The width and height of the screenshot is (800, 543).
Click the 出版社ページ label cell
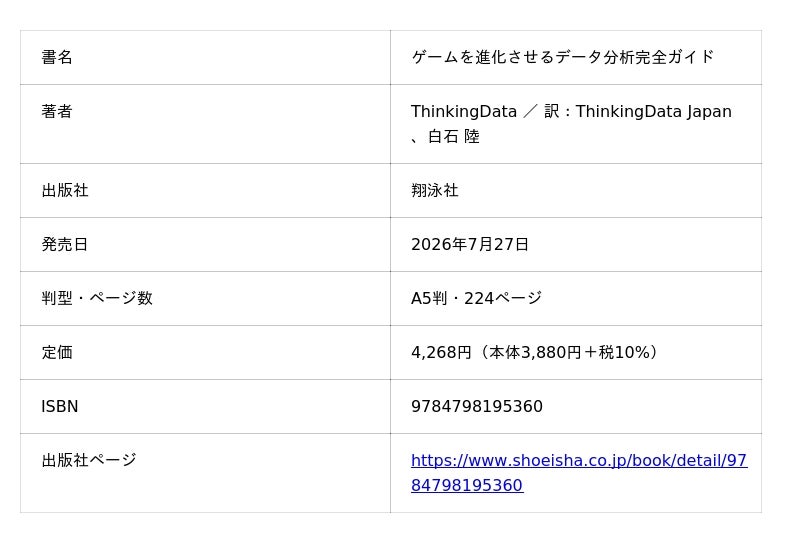205,473
